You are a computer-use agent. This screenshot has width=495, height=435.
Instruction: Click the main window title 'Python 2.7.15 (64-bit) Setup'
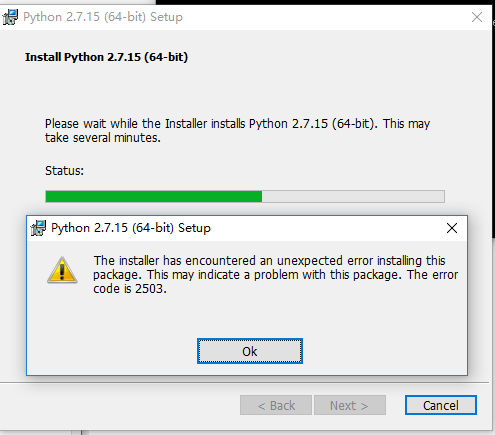(x=103, y=17)
